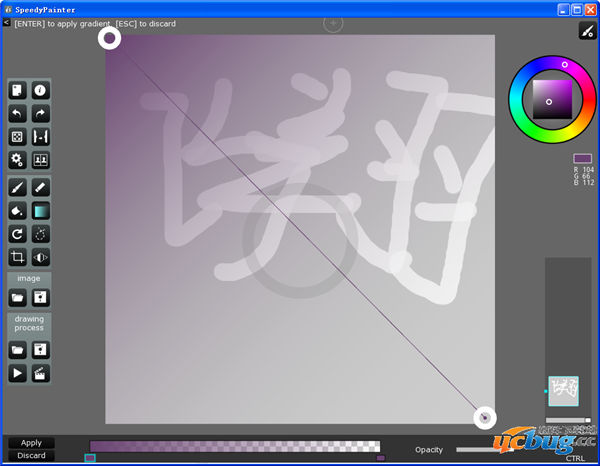This screenshot has height=466, width=600.
Task: Open image file with folder icon
Action: coord(17,298)
